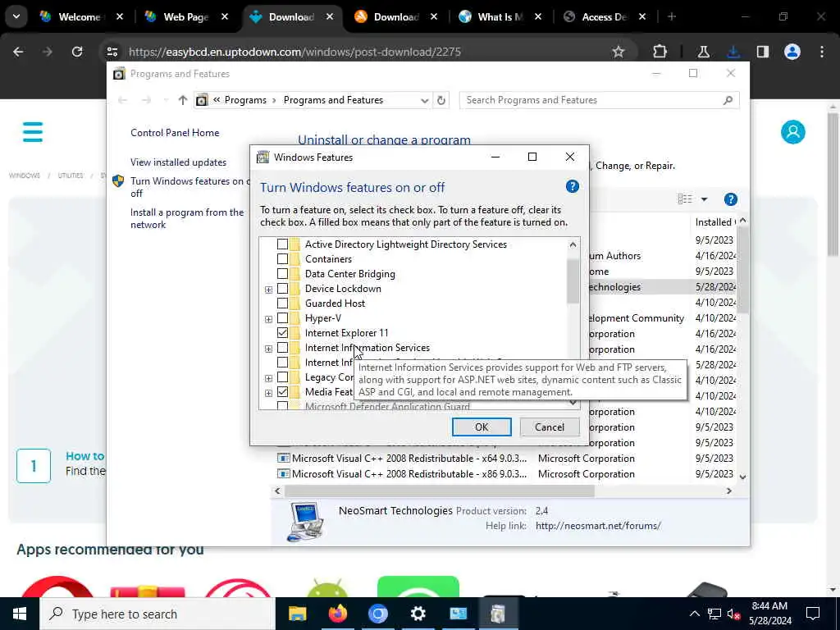Open Settings gear on taskbar
The height and width of the screenshot is (630, 840).
[418, 614]
